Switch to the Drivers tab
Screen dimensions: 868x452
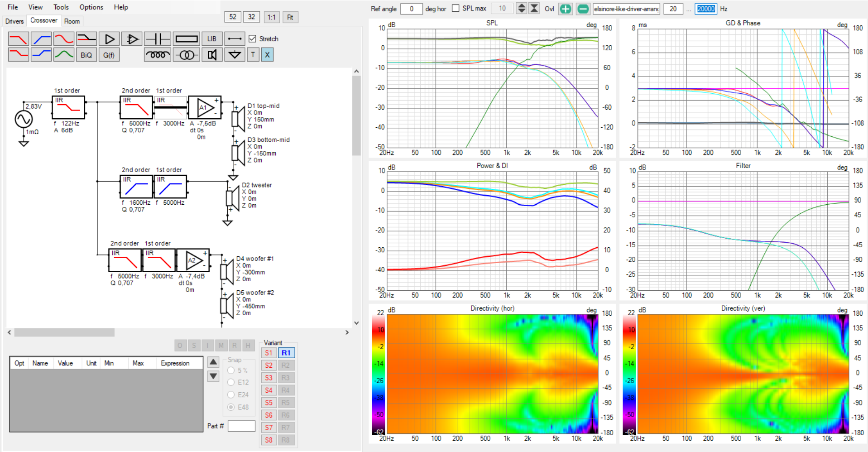click(x=14, y=21)
